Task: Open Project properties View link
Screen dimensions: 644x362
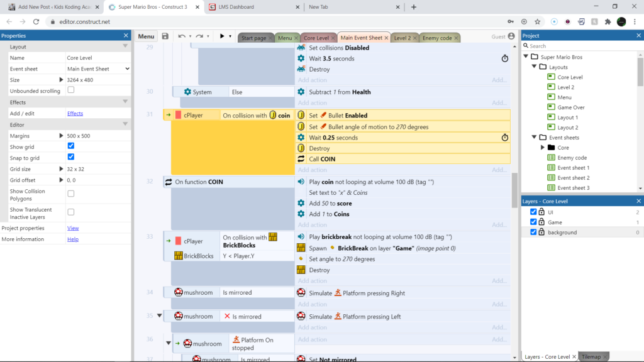Action: click(x=73, y=228)
